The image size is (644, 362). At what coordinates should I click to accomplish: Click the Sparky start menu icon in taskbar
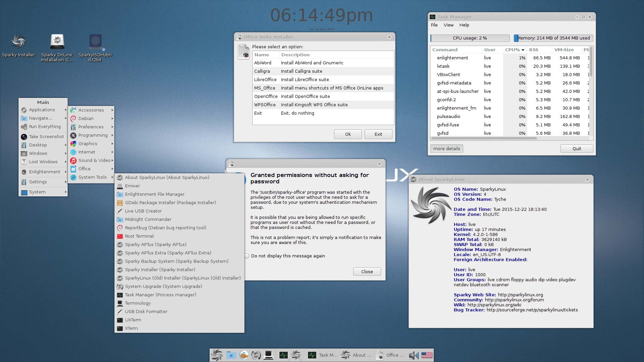(x=217, y=355)
